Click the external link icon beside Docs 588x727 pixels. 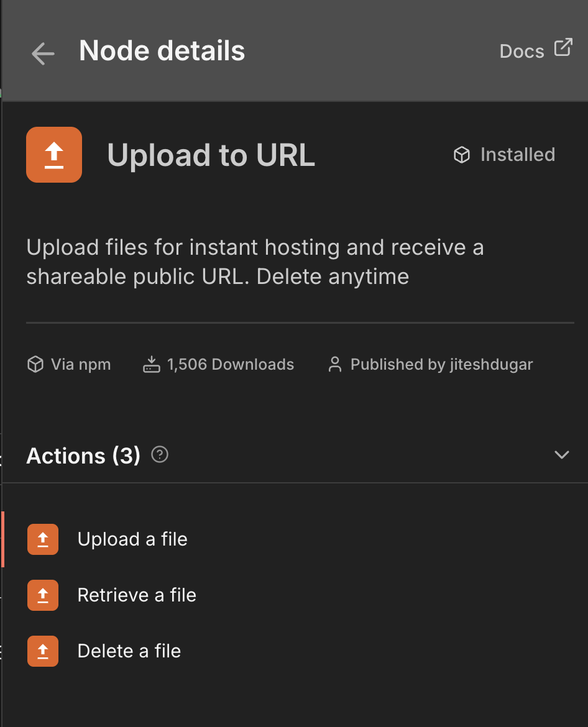pyautogui.click(x=563, y=48)
